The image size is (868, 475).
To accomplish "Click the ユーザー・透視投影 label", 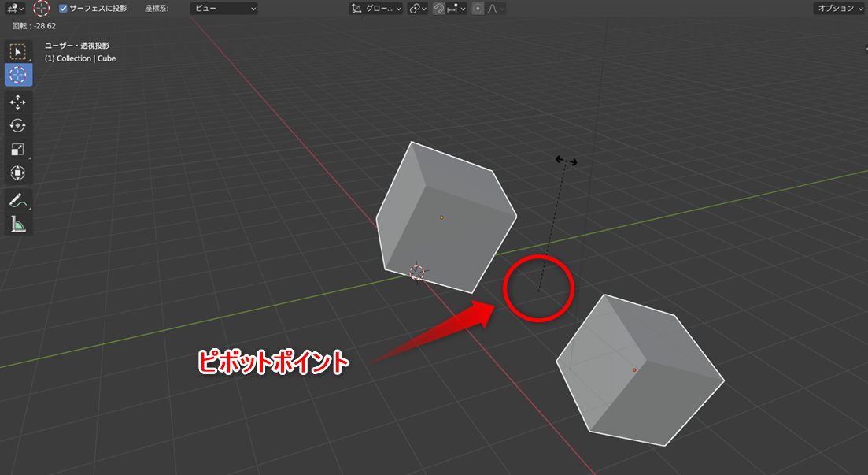I will 77,46.
